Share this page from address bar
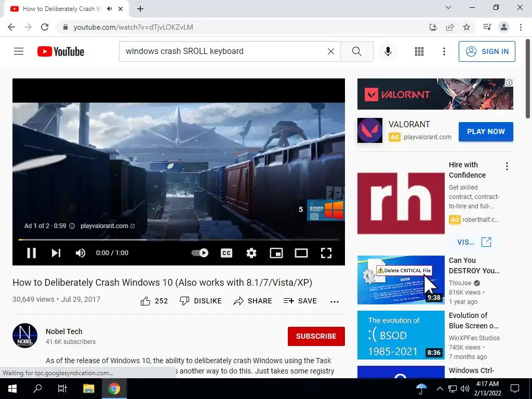Screen dimensions: 532x399 450,27
